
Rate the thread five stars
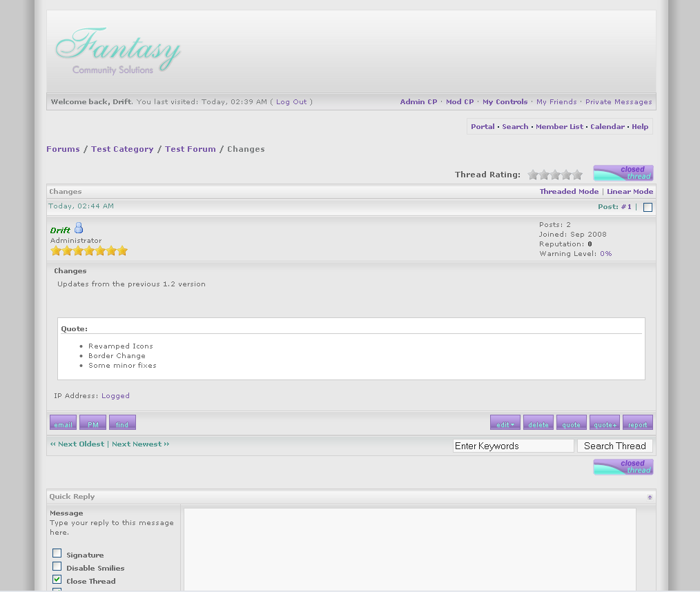[x=577, y=175]
